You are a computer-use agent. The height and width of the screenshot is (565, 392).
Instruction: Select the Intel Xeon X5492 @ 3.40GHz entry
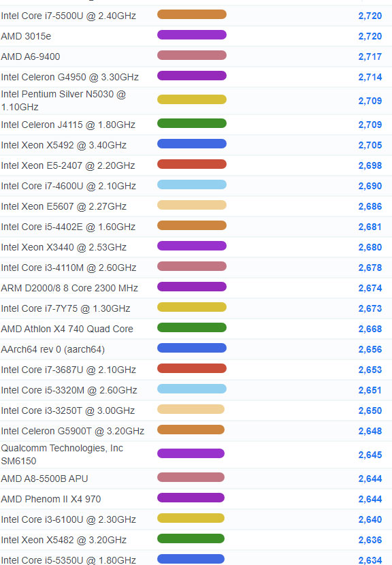tap(64, 145)
